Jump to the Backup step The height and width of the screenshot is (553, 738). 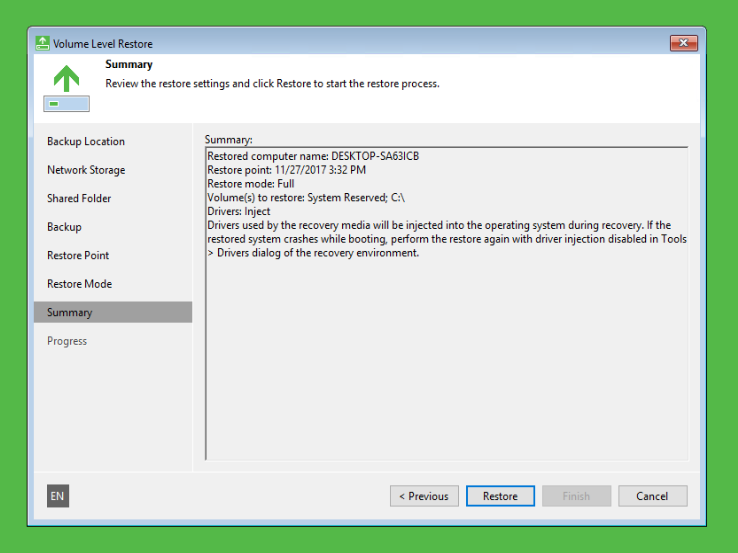[64, 227]
